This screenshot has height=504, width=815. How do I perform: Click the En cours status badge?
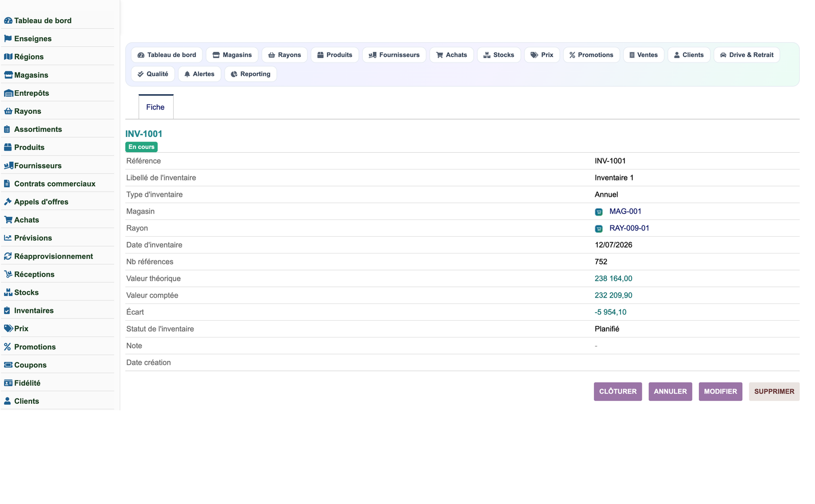click(141, 147)
